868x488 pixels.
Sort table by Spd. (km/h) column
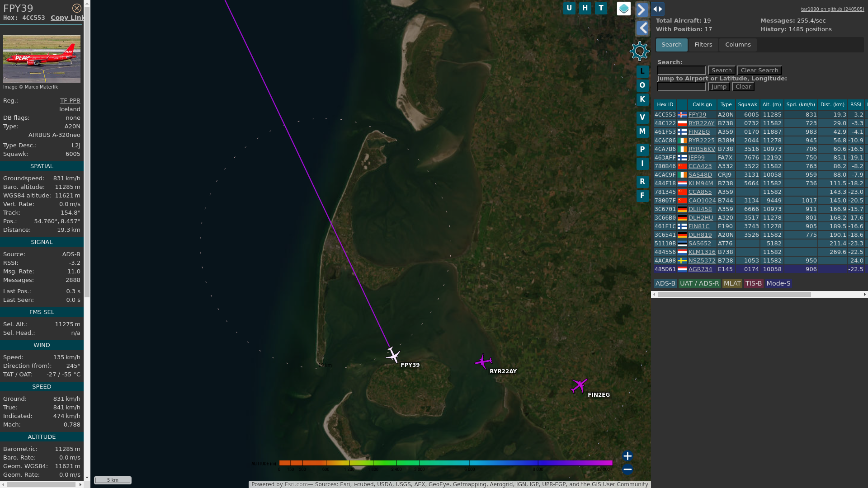point(801,104)
